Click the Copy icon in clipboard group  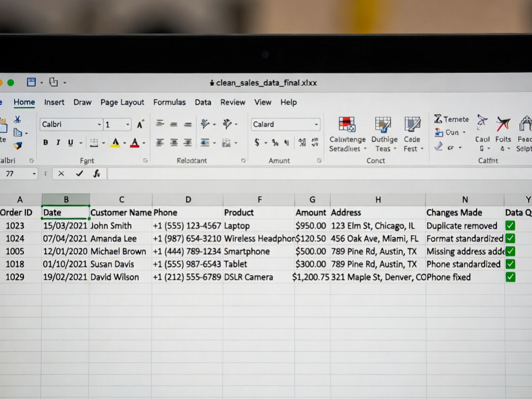tap(18, 132)
